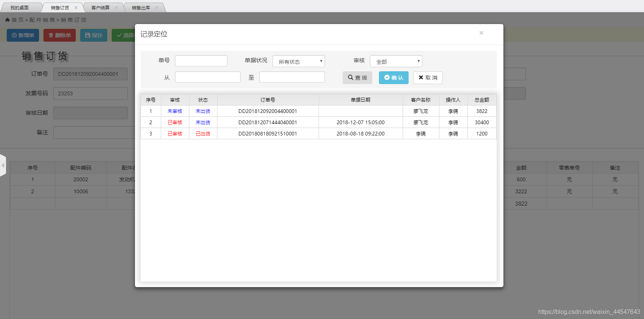Click customer name 李锦 in row 3

pos(421,134)
